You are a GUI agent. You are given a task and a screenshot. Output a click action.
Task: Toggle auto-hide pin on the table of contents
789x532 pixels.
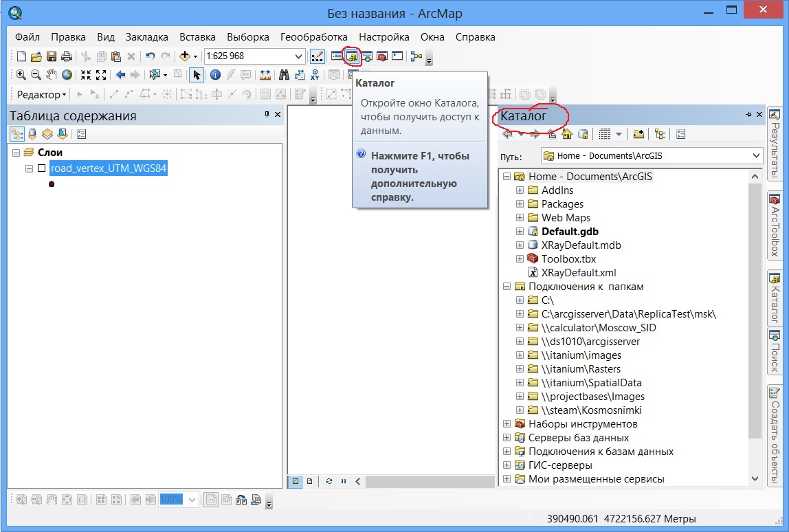pyautogui.click(x=267, y=115)
